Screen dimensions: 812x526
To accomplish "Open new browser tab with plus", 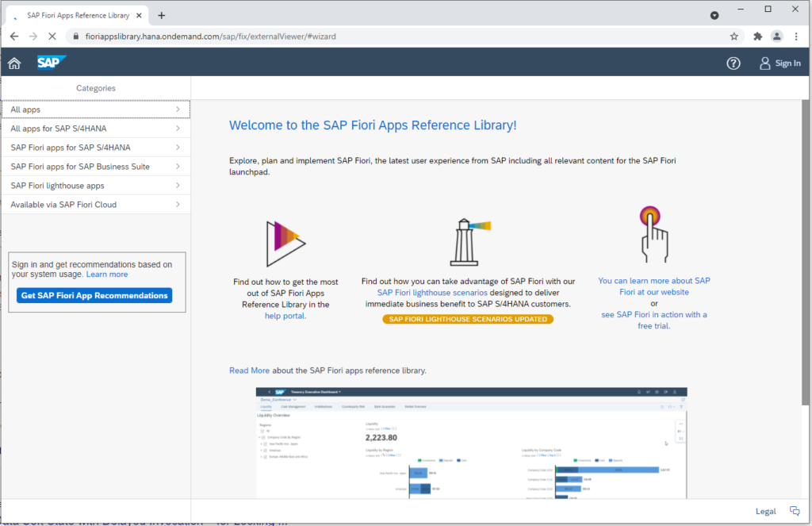I will coord(162,16).
